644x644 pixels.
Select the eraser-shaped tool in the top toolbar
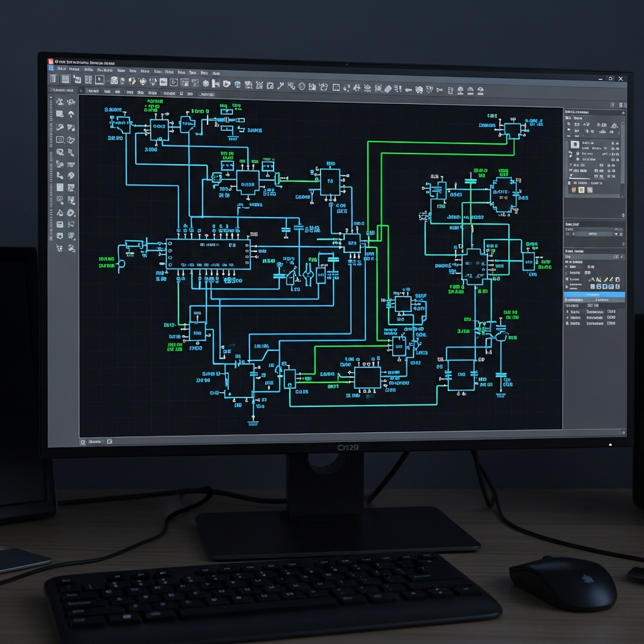(x=387, y=88)
